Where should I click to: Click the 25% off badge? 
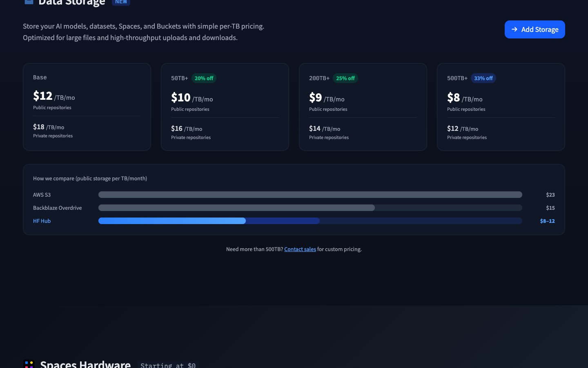345,78
